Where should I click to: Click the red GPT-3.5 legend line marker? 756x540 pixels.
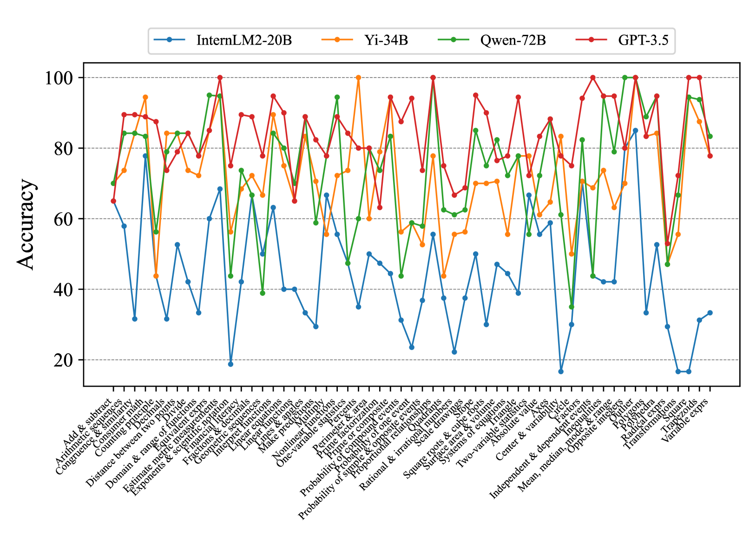click(x=591, y=40)
